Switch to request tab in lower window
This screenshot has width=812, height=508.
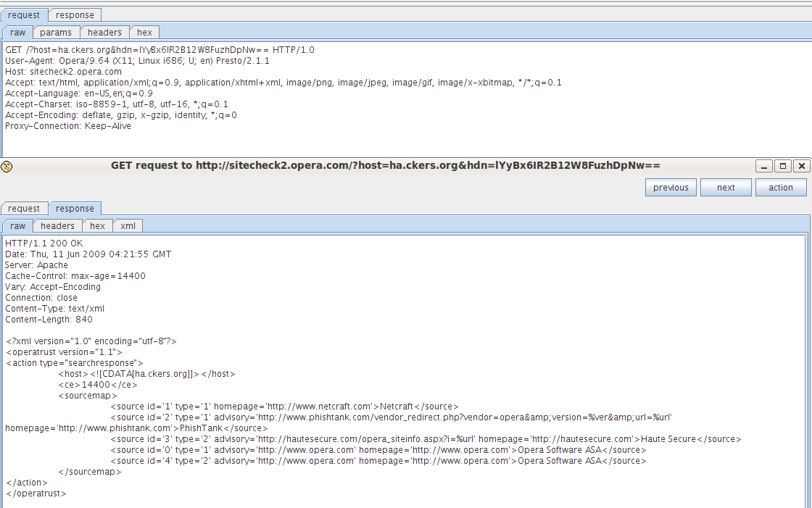pos(24,208)
